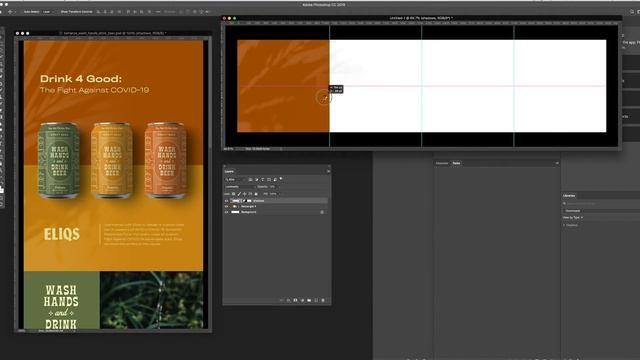Open the layer blend mode dropdown
The image size is (640, 360).
pyautogui.click(x=240, y=187)
